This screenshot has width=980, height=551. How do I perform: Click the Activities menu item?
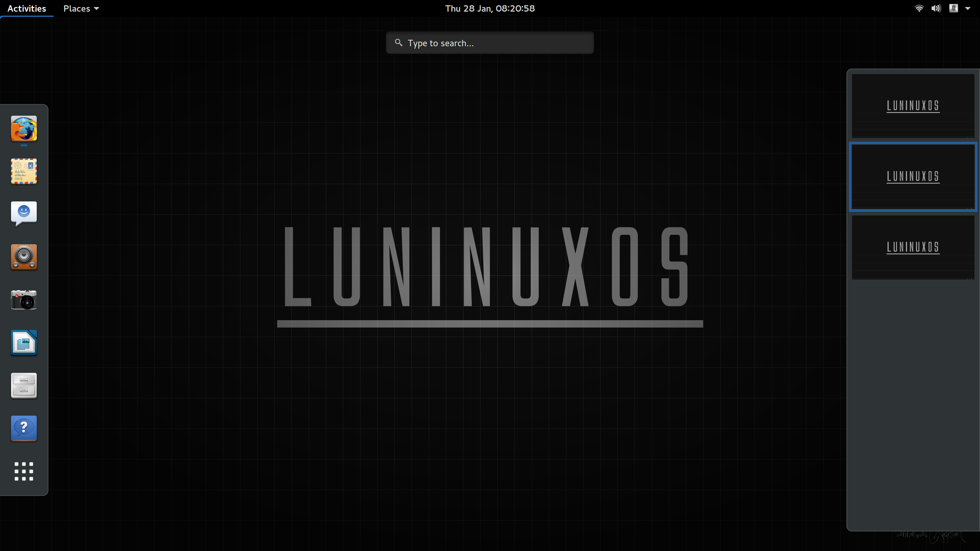click(x=26, y=8)
